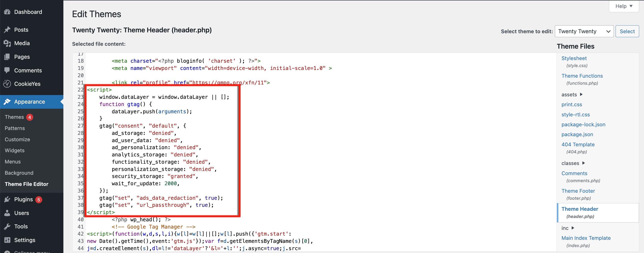Image resolution: width=644 pixels, height=253 pixels.
Task: Select Theme File Editor submenu
Action: tap(26, 184)
